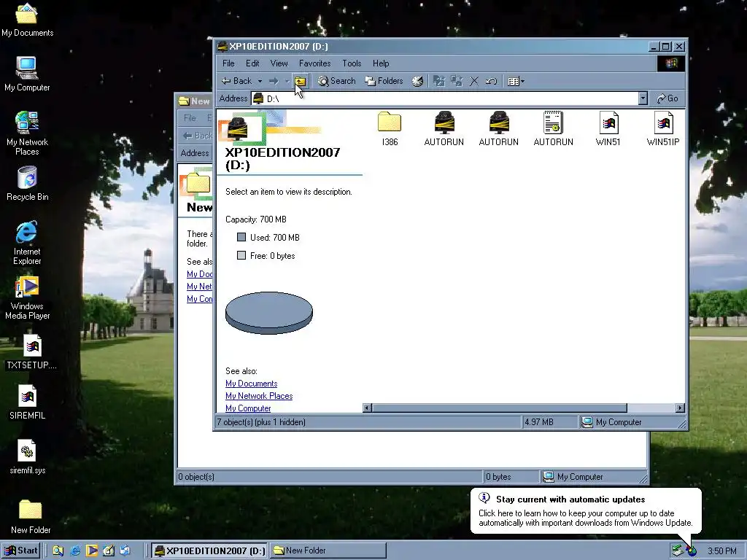Open the Start menu
Image resolution: width=747 pixels, height=560 pixels.
pos(21,551)
